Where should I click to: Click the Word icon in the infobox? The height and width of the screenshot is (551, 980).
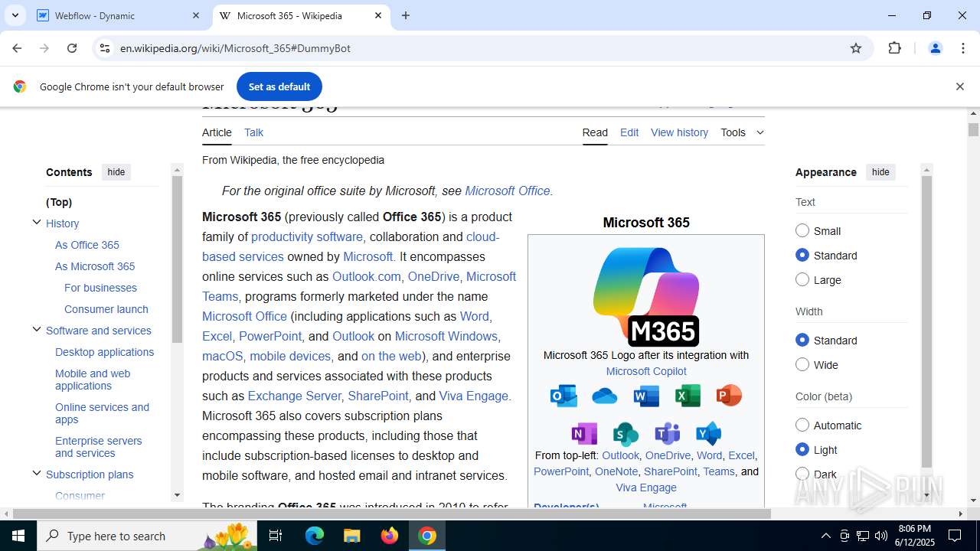click(x=646, y=396)
